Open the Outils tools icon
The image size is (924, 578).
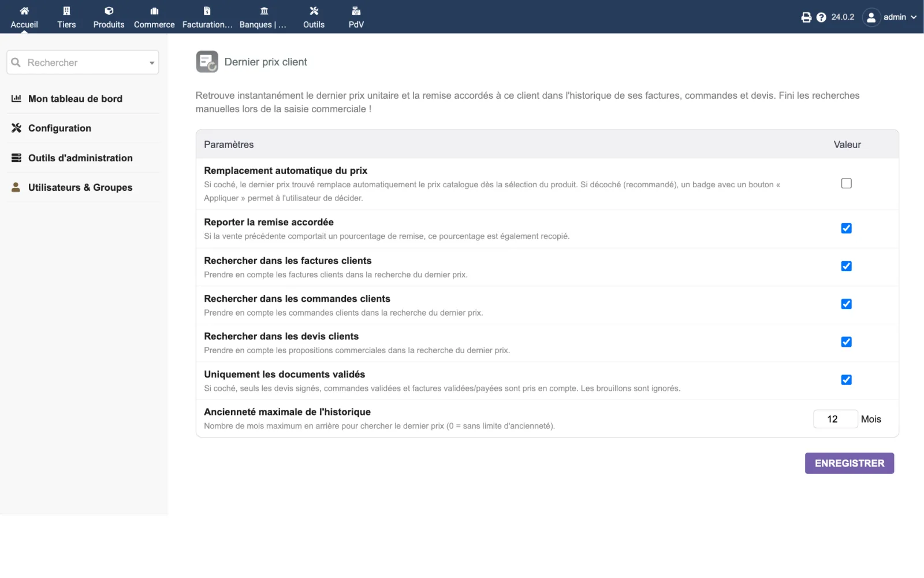pyautogui.click(x=314, y=11)
